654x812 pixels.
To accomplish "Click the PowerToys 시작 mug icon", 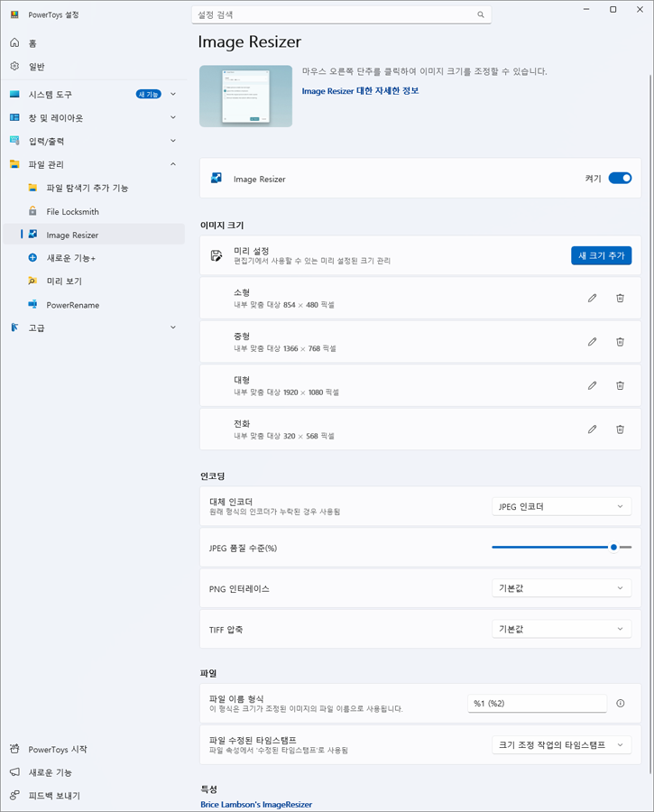I will (x=14, y=749).
